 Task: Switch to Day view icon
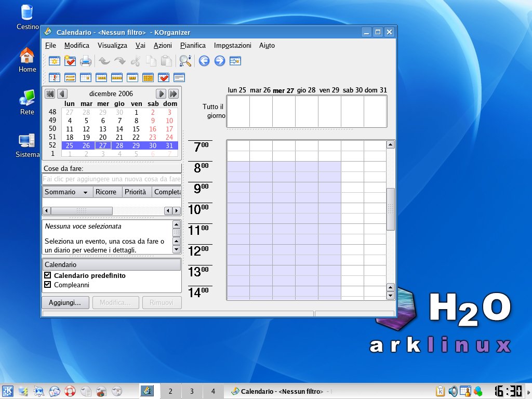[x=86, y=78]
